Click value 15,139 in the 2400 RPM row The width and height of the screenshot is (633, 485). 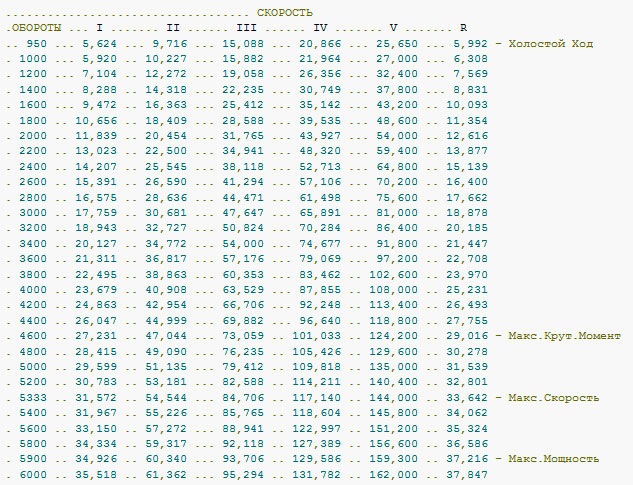467,167
